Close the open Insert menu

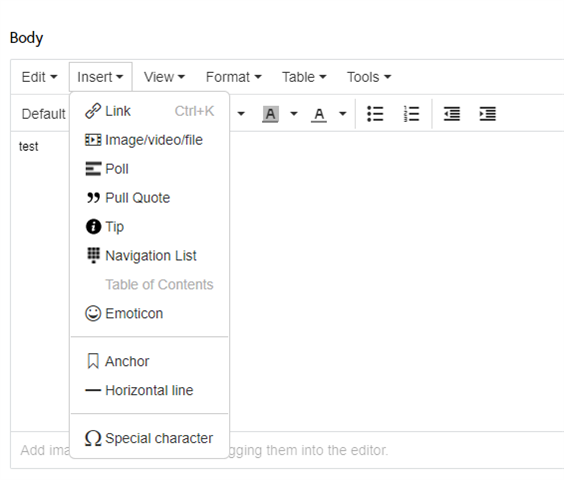pyautogui.click(x=100, y=77)
